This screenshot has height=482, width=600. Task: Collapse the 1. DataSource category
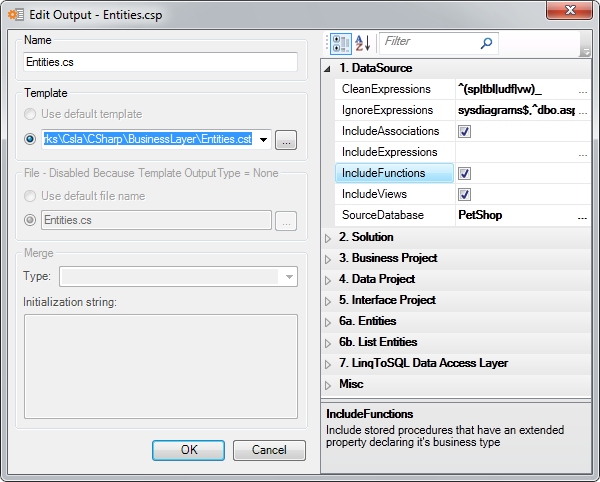[327, 69]
